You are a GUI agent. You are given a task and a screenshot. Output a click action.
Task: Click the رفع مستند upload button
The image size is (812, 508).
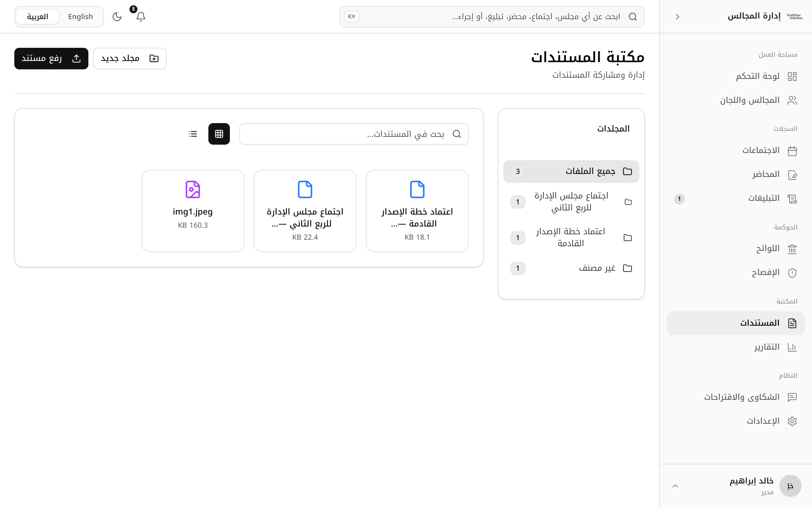coord(51,59)
